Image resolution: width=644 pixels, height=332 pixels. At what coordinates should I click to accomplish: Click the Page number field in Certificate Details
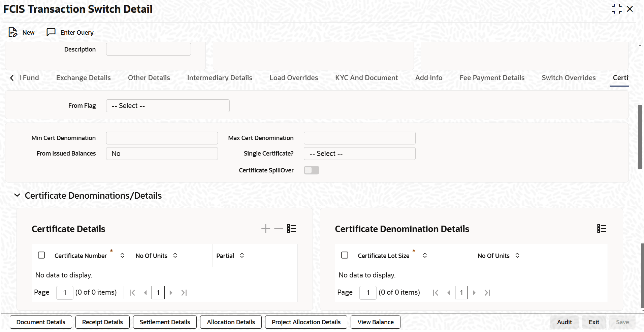(x=65, y=293)
